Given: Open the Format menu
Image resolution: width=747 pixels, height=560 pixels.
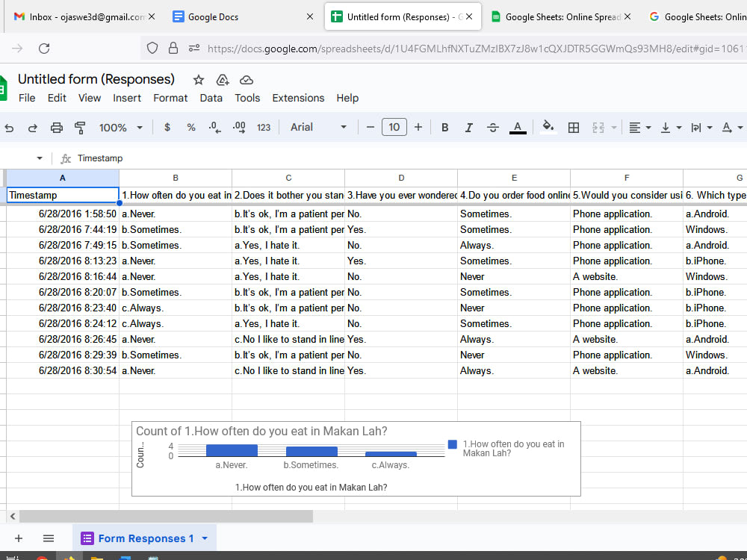Looking at the screenshot, I should tap(170, 98).
